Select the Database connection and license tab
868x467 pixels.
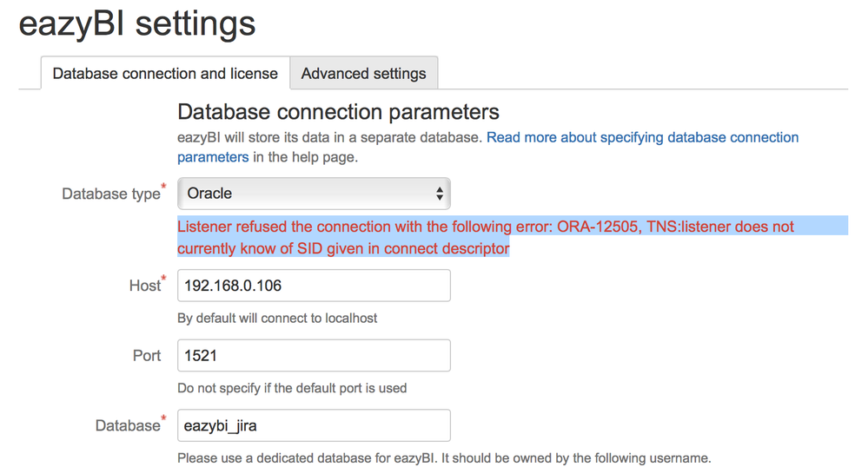tap(165, 73)
